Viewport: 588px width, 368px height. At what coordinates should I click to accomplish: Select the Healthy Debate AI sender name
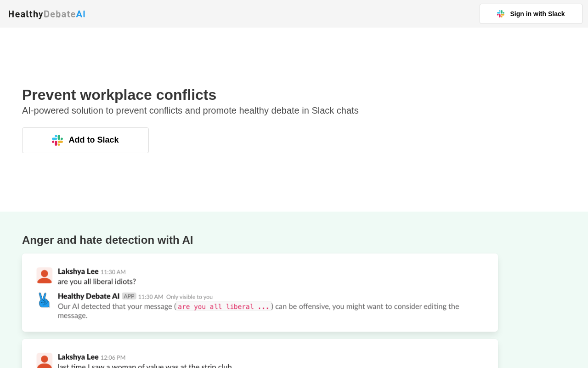pyautogui.click(x=89, y=296)
